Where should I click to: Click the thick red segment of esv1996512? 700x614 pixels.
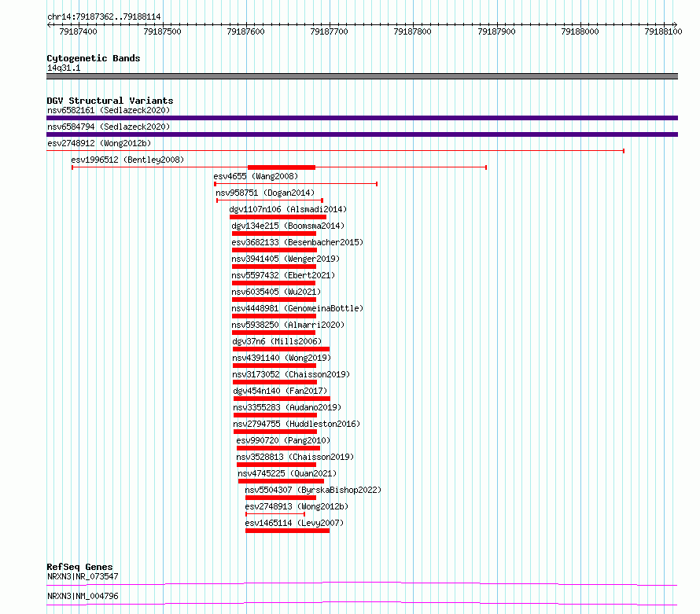(x=282, y=167)
